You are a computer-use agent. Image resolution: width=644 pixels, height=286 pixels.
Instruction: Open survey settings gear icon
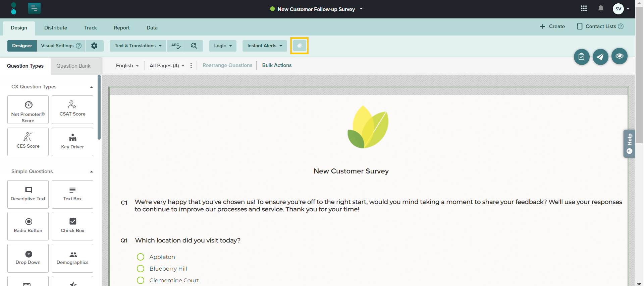94,46
